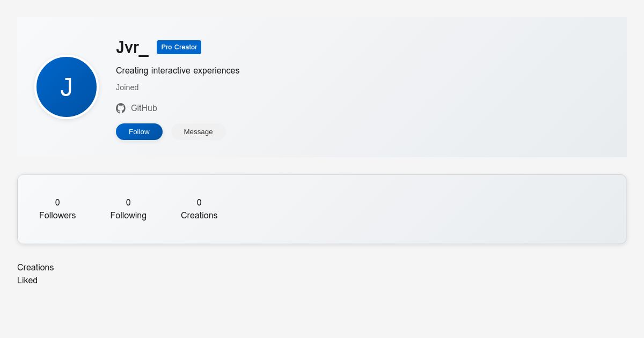Click the Jvr_ username heading
The image size is (644, 338).
[x=132, y=47]
